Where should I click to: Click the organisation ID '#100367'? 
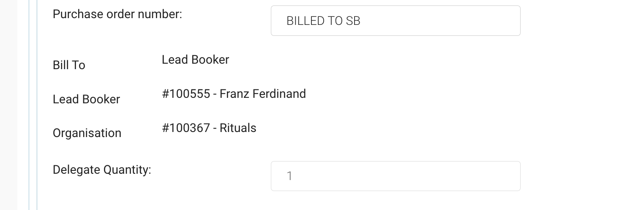[186, 128]
